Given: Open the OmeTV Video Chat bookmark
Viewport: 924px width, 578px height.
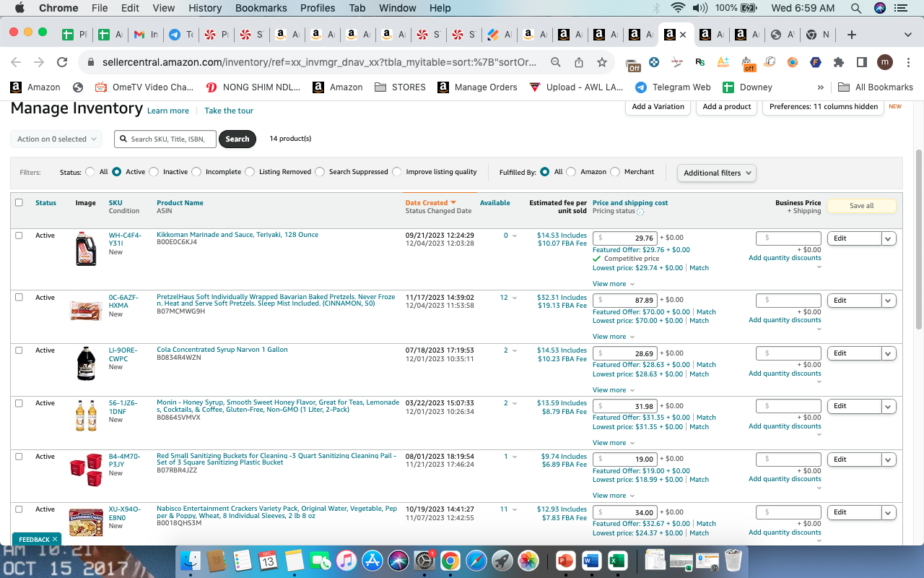Looking at the screenshot, I should [x=144, y=87].
